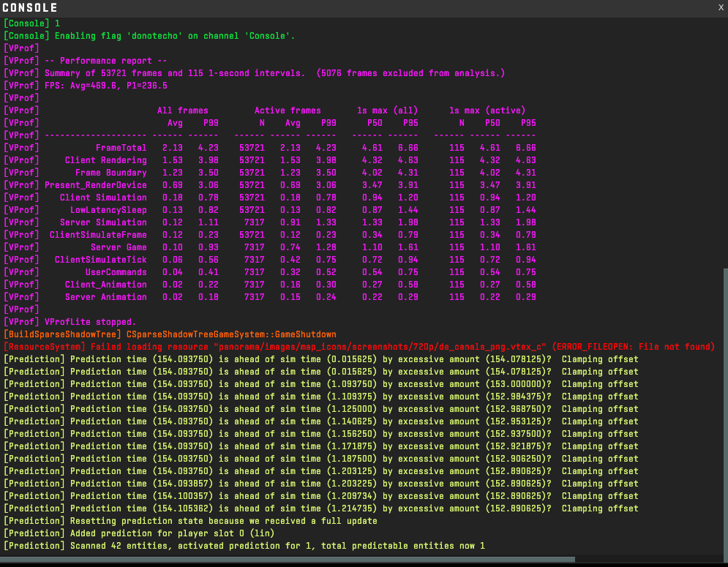
Task: Select the 'Scanned 42 entities' log line
Action: (x=244, y=546)
